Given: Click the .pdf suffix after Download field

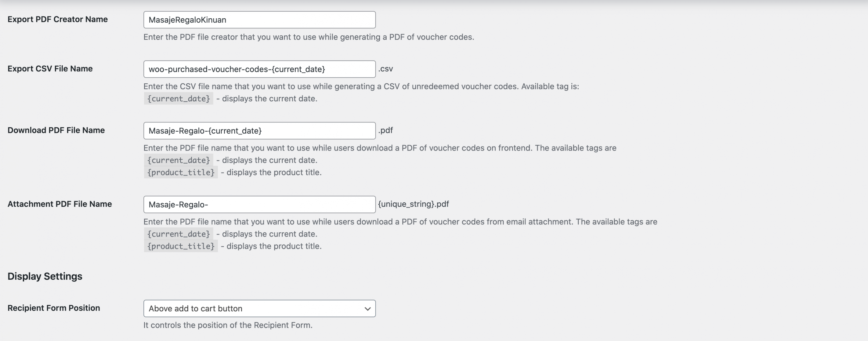Looking at the screenshot, I should (x=385, y=130).
